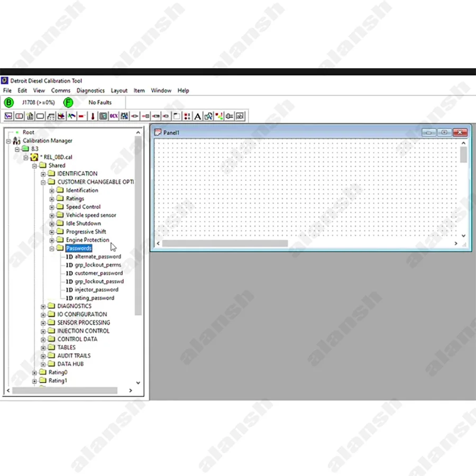Maximize the Panel1 window
The height and width of the screenshot is (476, 476).
[x=444, y=132]
